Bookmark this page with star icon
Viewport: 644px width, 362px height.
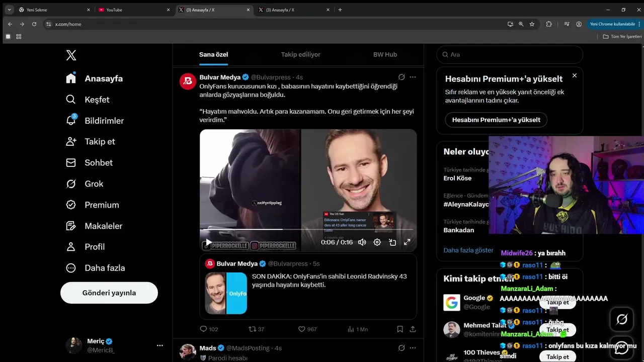coord(532,24)
